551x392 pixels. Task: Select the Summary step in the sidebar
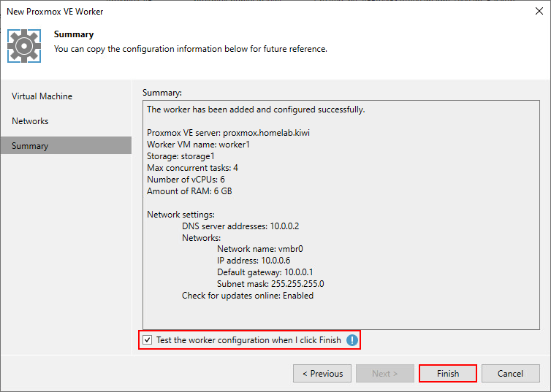[x=30, y=146]
